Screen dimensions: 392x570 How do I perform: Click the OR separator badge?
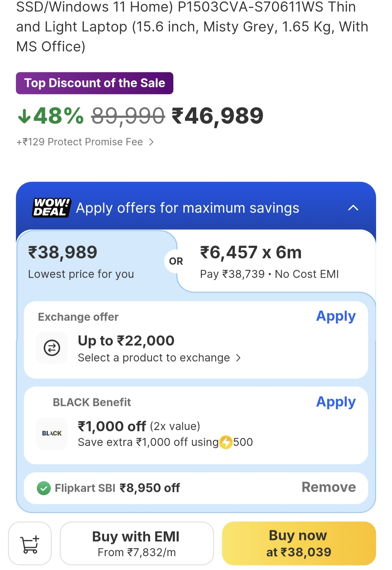tap(176, 261)
